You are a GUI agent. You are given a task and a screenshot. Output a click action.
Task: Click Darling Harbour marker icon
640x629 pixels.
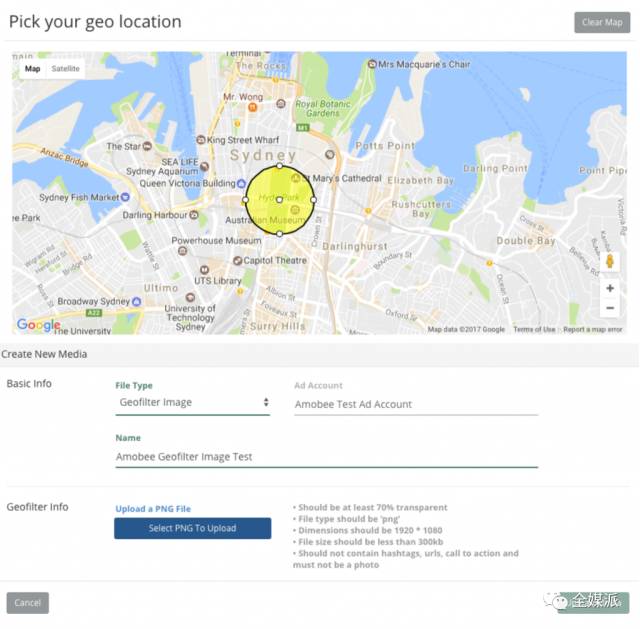point(194,214)
